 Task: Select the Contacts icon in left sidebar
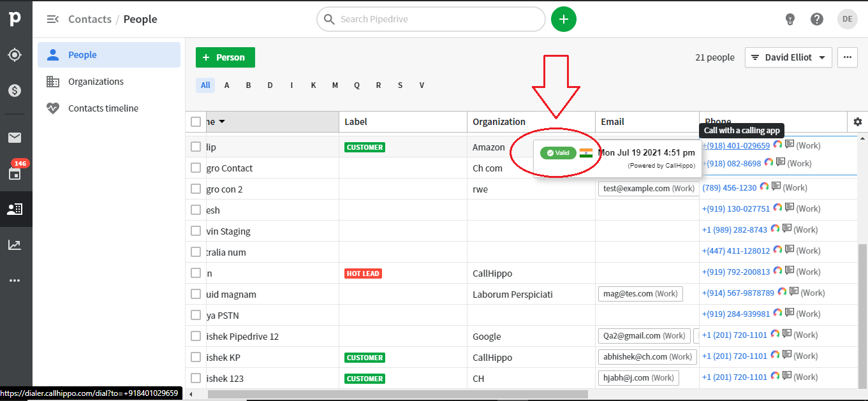pyautogui.click(x=15, y=208)
